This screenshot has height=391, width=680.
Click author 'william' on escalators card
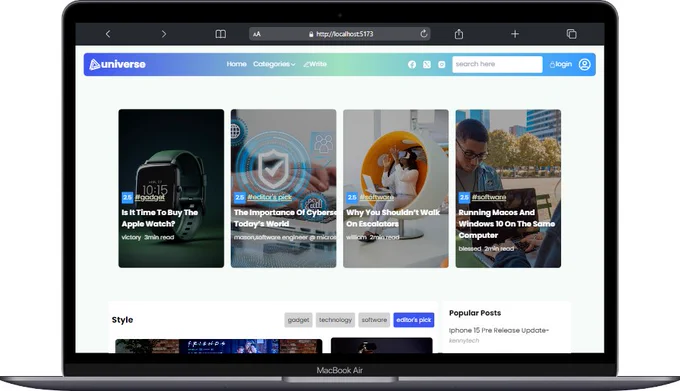click(356, 237)
